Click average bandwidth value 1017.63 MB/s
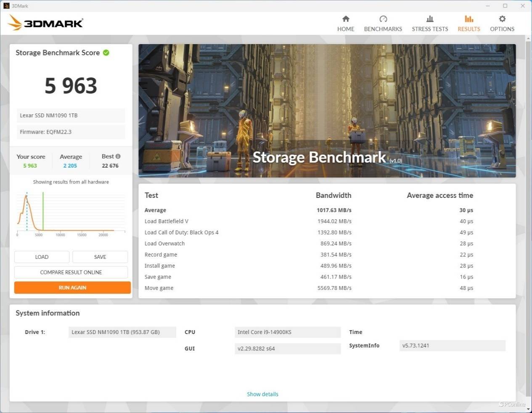 [x=334, y=210]
